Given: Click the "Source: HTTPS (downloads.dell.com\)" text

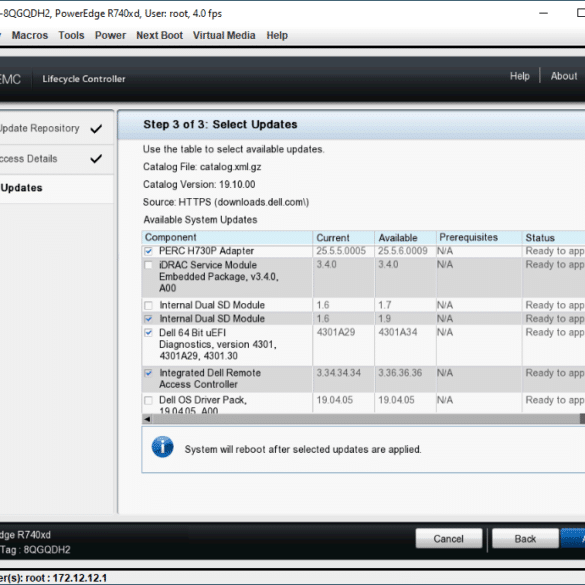Looking at the screenshot, I should 226,202.
